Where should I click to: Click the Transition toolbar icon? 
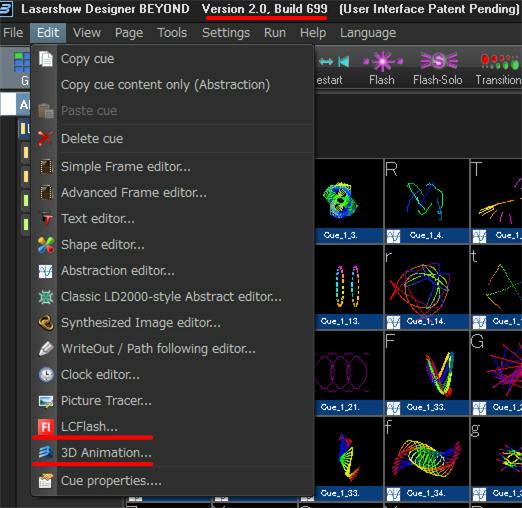click(500, 62)
